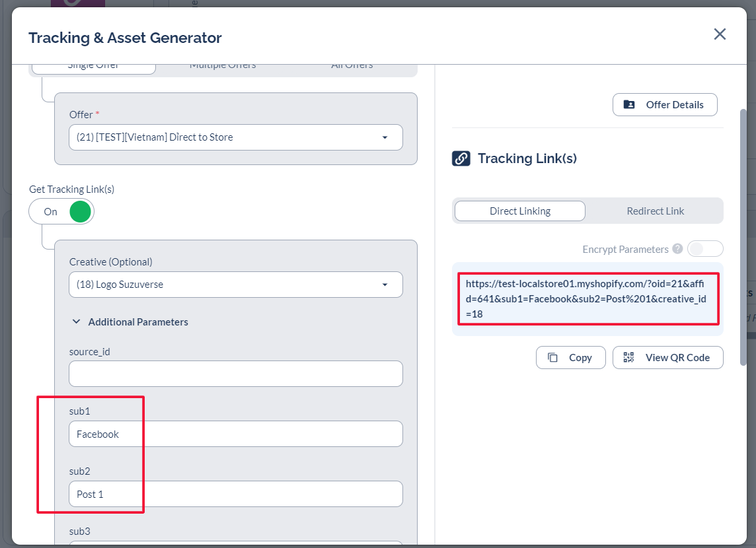The height and width of the screenshot is (548, 756).
Task: Copy the tracking link
Action: [570, 357]
